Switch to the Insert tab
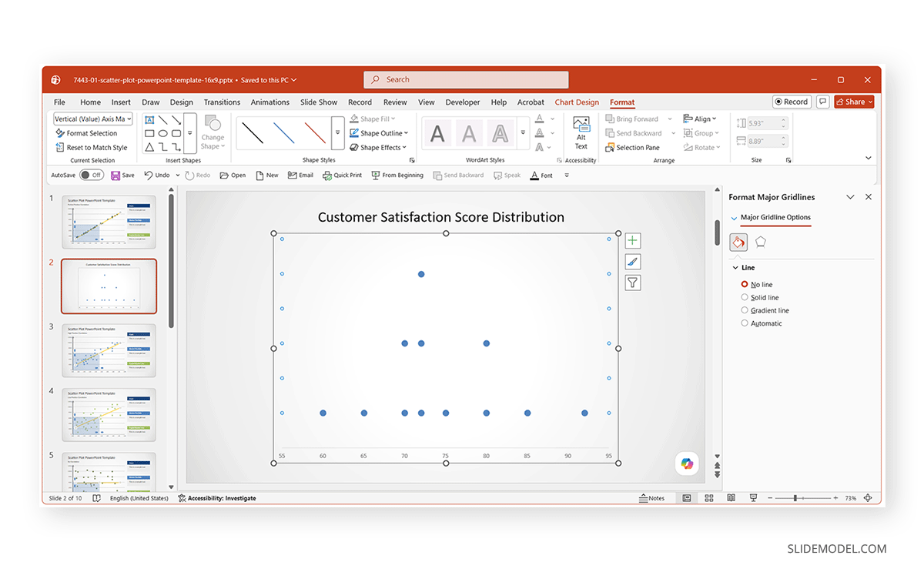Viewport: 924px width, 572px height. click(x=121, y=102)
